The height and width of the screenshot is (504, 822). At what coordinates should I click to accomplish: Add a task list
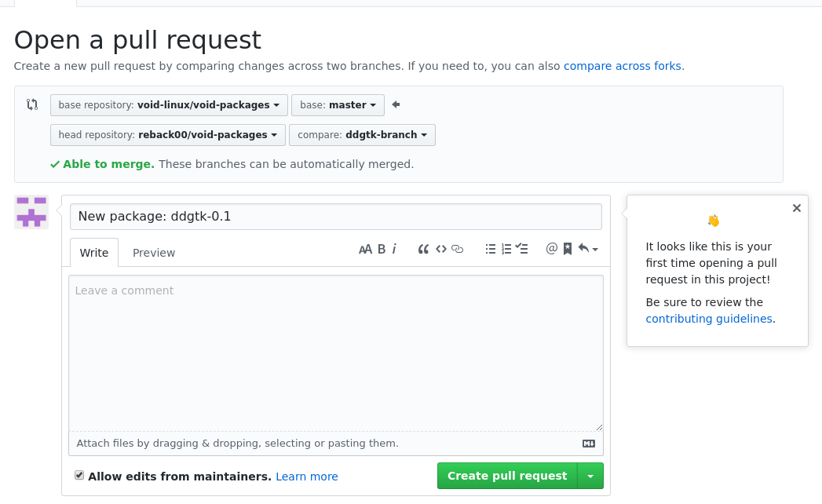tap(522, 250)
